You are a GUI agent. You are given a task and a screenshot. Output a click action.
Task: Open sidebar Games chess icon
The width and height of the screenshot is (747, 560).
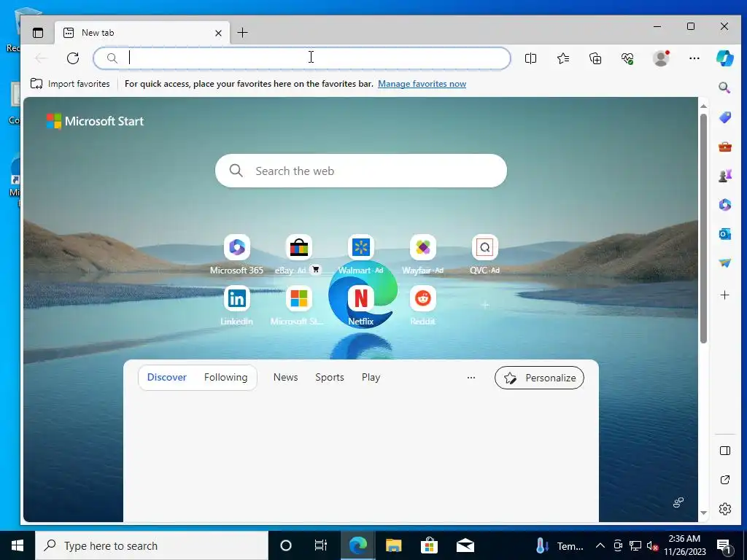click(724, 176)
